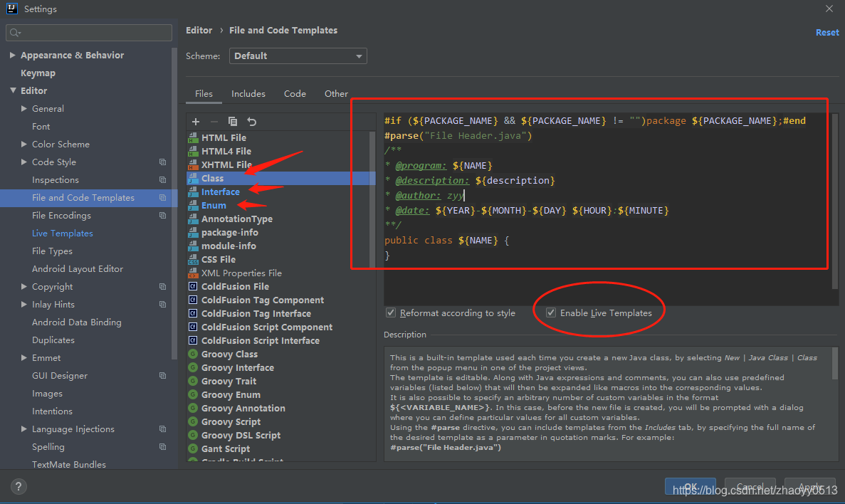The image size is (845, 504).
Task: Expand the Color Scheme node
Action: tap(23, 144)
